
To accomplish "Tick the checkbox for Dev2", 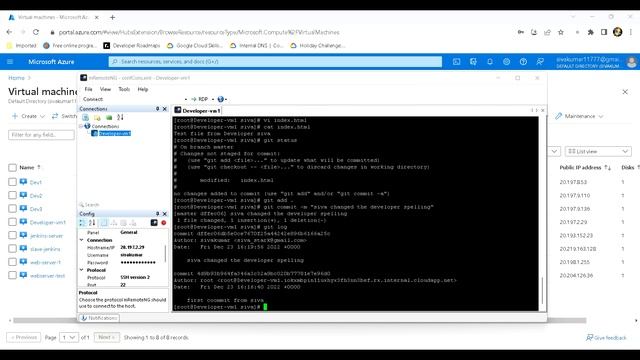I will [x=12, y=196].
